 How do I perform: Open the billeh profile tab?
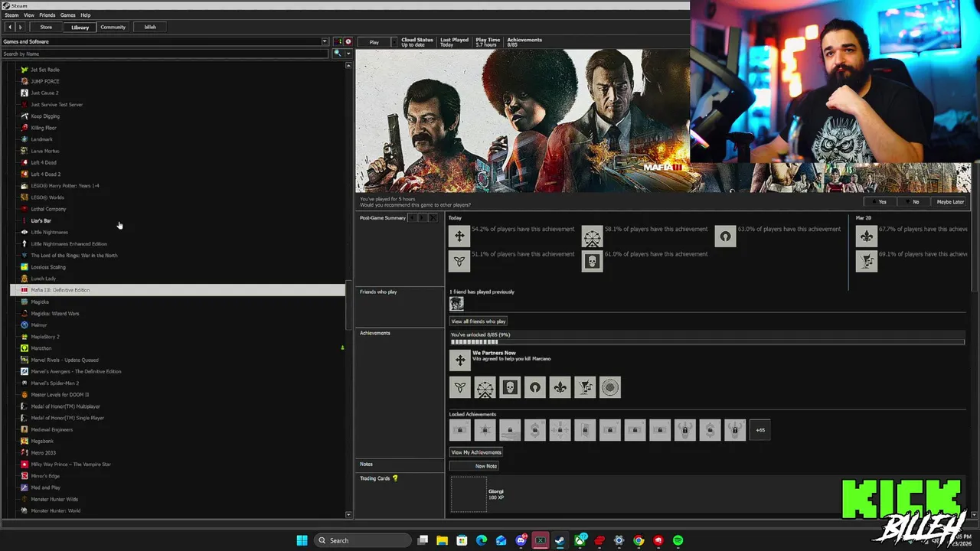[150, 27]
